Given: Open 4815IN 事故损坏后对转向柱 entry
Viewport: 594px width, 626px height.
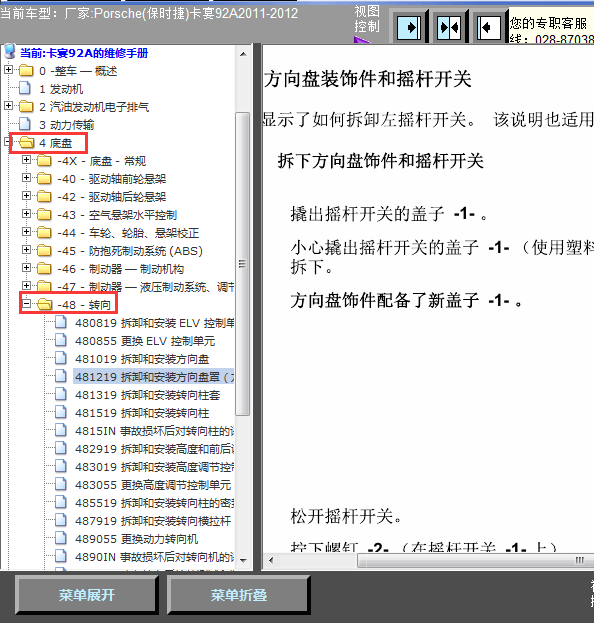Looking at the screenshot, I should click(154, 431).
